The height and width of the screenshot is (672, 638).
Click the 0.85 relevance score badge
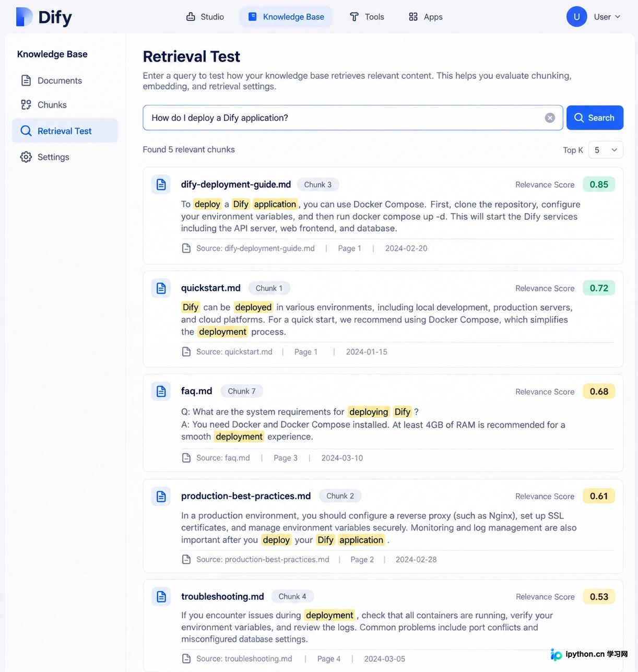599,184
